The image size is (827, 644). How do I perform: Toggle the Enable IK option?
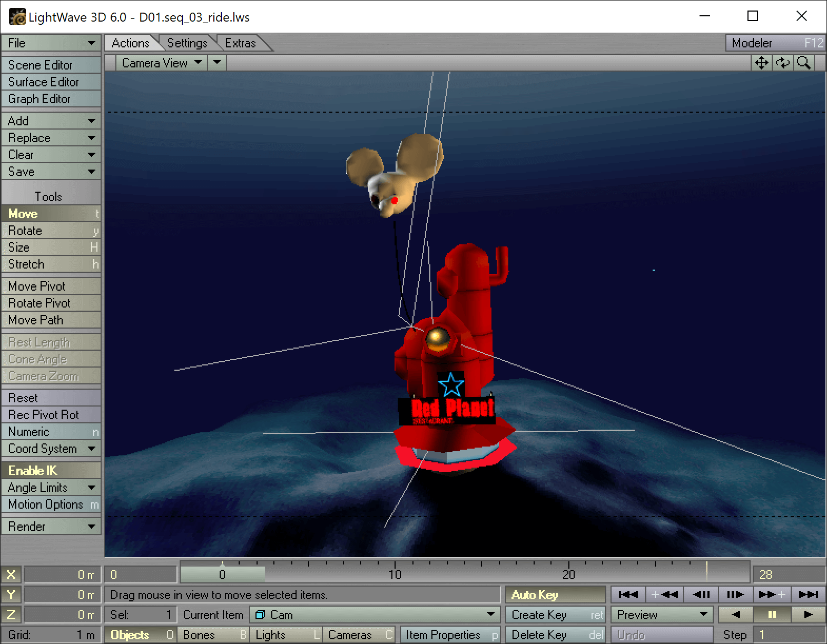pyautogui.click(x=51, y=470)
